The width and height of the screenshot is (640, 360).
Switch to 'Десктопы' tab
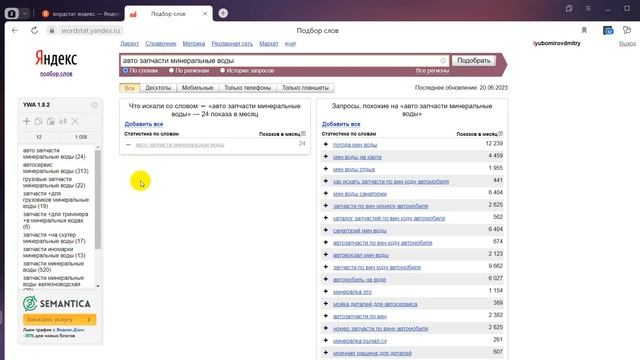point(158,88)
